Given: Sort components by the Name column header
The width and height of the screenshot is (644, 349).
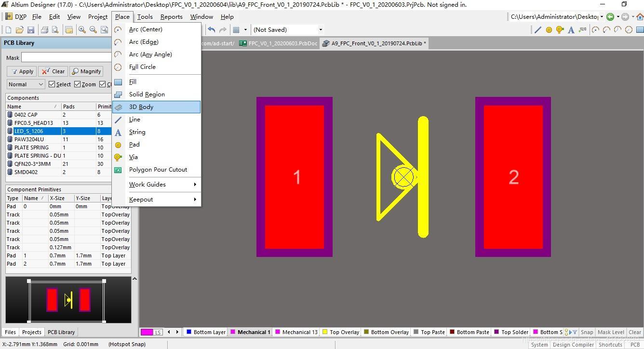Looking at the screenshot, I should coord(33,107).
